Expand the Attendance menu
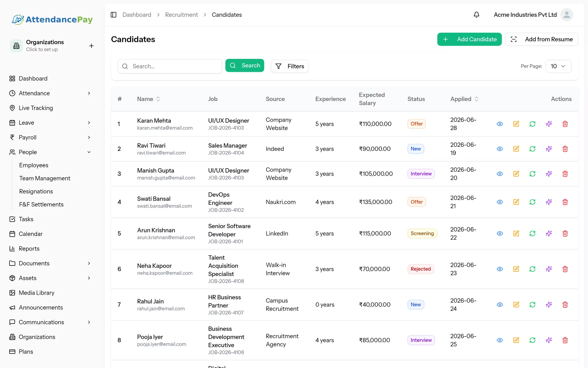Image resolution: width=588 pixels, height=368 pixels. click(x=51, y=93)
